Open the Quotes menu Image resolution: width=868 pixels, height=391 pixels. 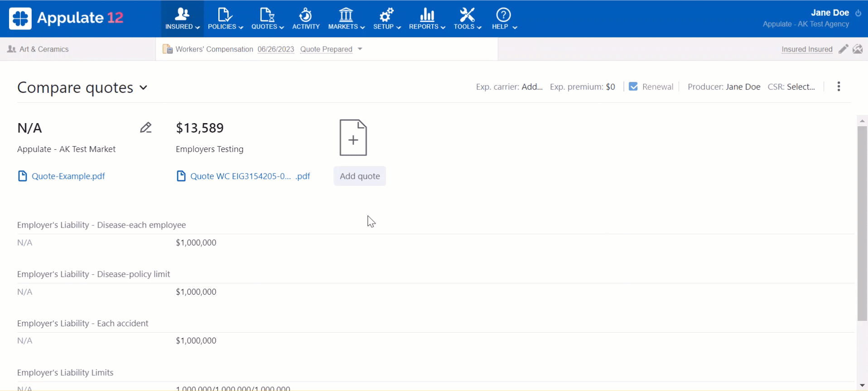(267, 19)
